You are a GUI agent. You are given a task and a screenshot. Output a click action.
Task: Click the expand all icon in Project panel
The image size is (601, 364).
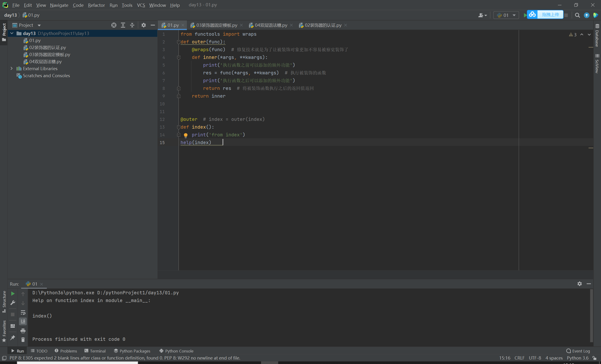(123, 25)
